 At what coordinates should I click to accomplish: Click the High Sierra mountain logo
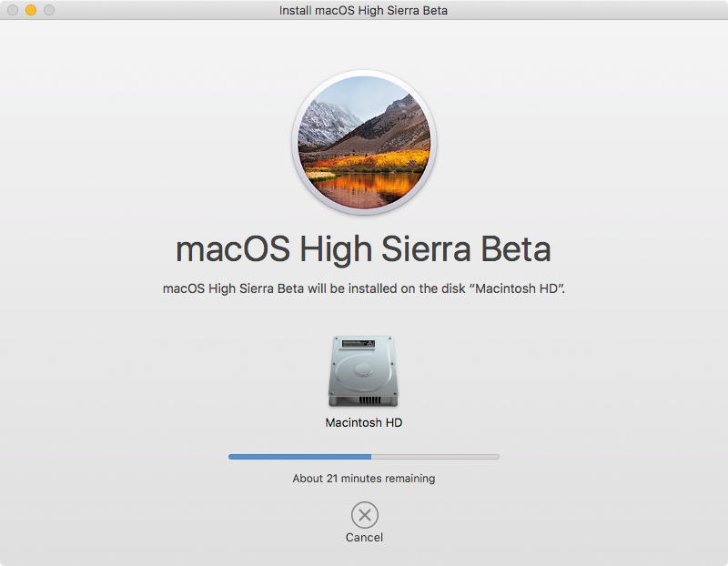click(364, 143)
